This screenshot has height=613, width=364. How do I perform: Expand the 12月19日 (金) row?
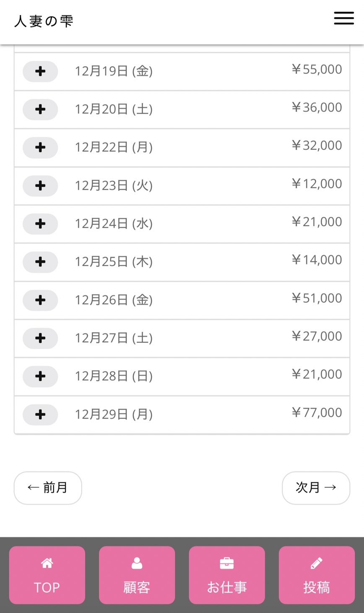click(40, 71)
